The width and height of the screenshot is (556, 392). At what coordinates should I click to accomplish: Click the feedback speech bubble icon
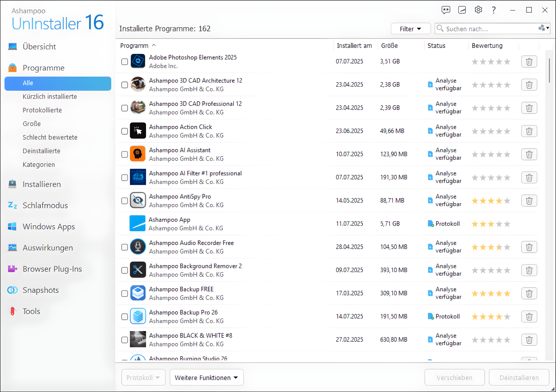(x=446, y=10)
